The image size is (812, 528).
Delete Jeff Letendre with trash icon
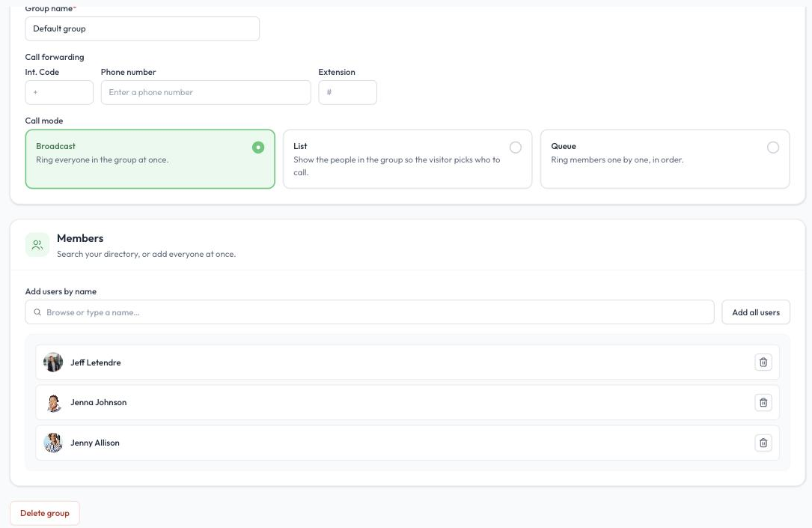click(x=763, y=362)
